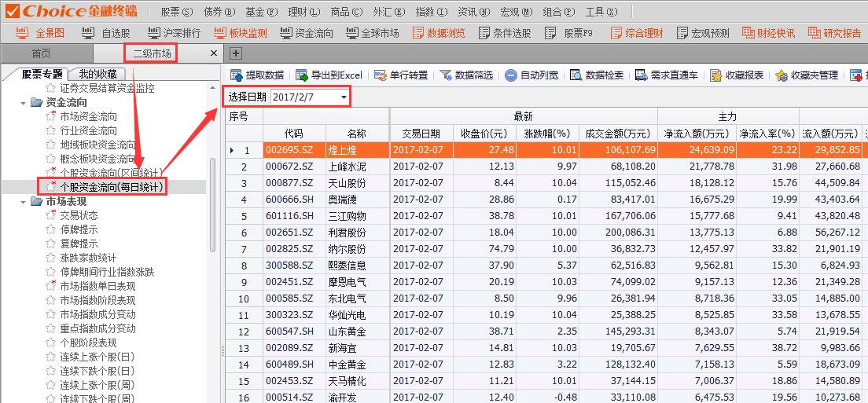Collapse the 市场表现 tree folder
The width and height of the screenshot is (868, 403).
(x=26, y=201)
